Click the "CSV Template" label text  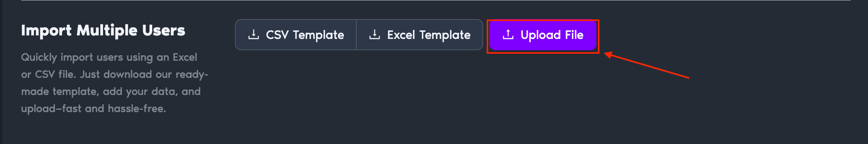tap(305, 35)
